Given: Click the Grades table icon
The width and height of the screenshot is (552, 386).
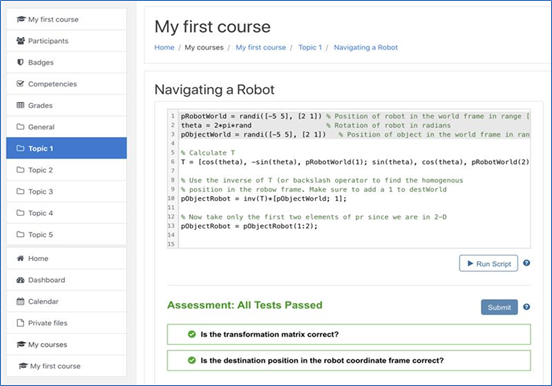Looking at the screenshot, I should (x=20, y=105).
